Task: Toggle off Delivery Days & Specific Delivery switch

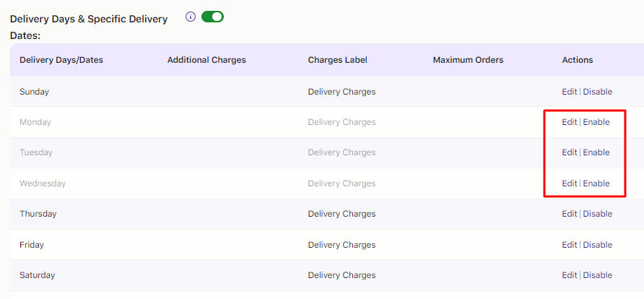Action: tap(212, 17)
